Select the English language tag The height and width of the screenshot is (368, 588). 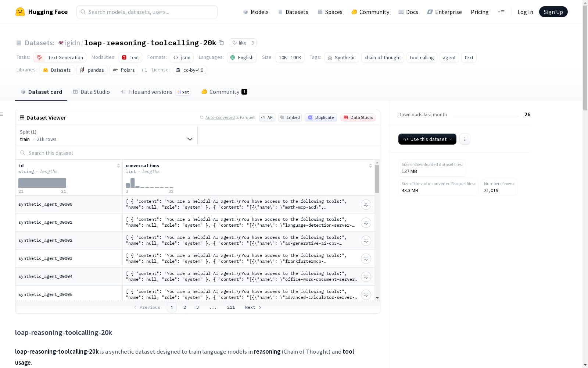242,57
